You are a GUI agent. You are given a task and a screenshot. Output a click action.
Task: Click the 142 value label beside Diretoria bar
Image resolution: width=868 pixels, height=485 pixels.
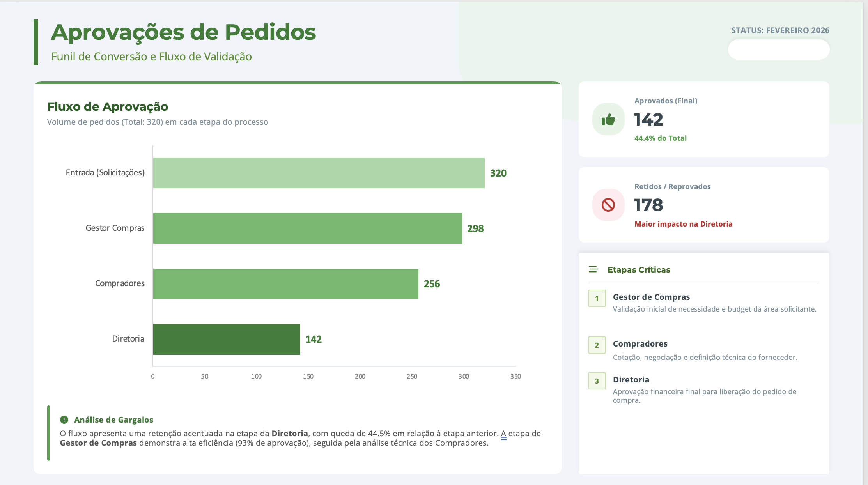click(x=314, y=339)
